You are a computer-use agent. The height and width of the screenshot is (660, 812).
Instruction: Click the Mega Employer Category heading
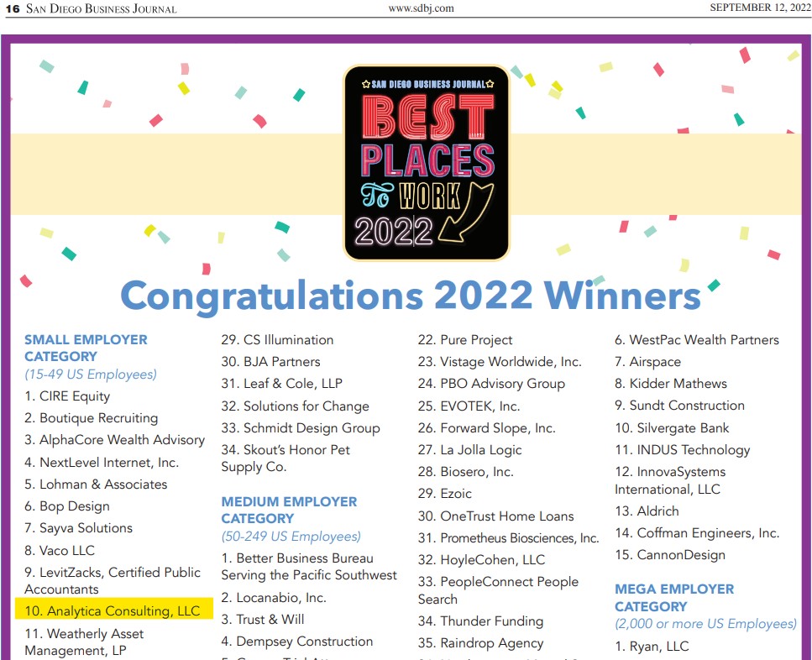[674, 598]
